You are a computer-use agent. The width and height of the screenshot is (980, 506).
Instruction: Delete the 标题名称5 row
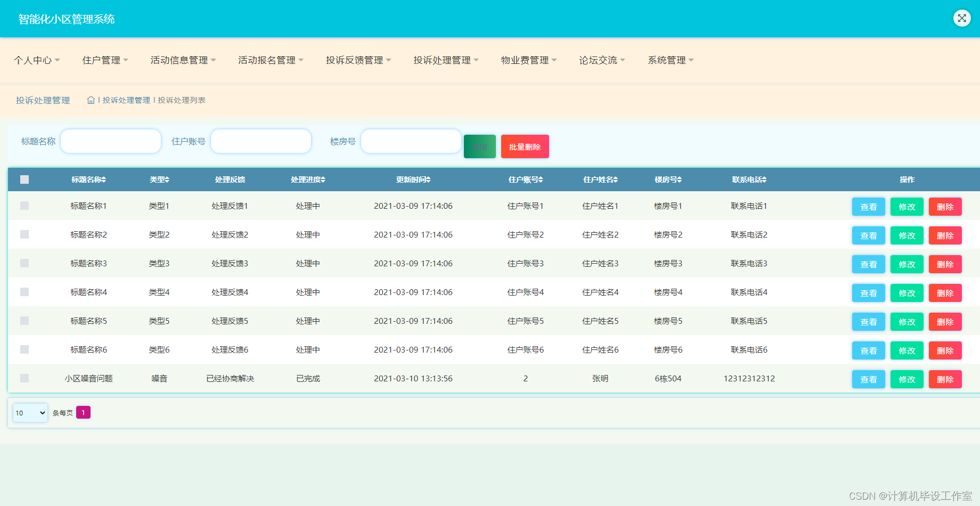(x=945, y=322)
